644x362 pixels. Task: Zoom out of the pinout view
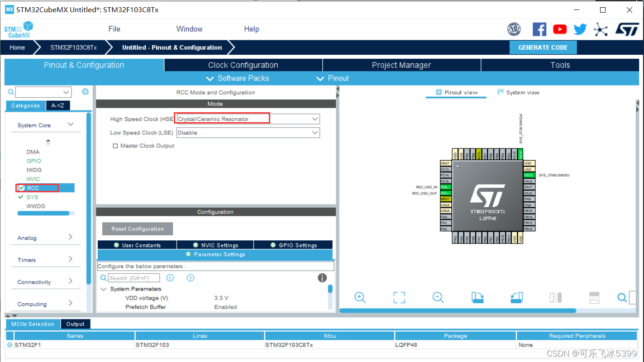coord(438,297)
